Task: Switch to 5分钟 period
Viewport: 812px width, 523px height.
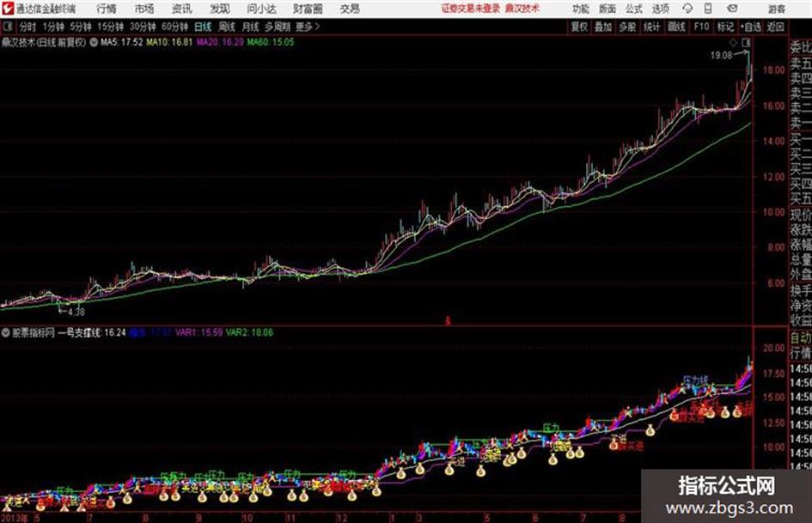Action: [81, 27]
